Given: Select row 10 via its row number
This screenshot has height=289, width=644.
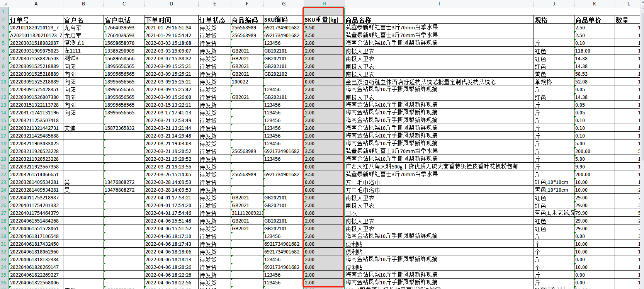Looking at the screenshot, I should tap(3, 82).
